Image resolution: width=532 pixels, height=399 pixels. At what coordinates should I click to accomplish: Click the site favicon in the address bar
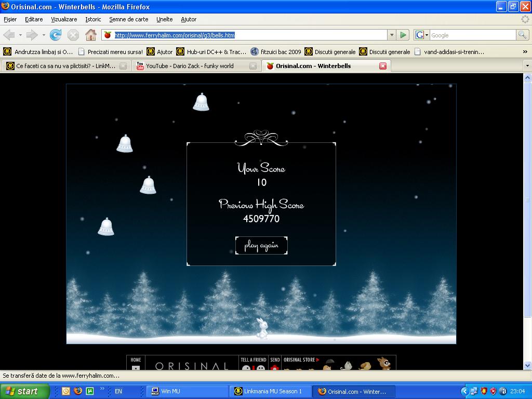click(108, 35)
